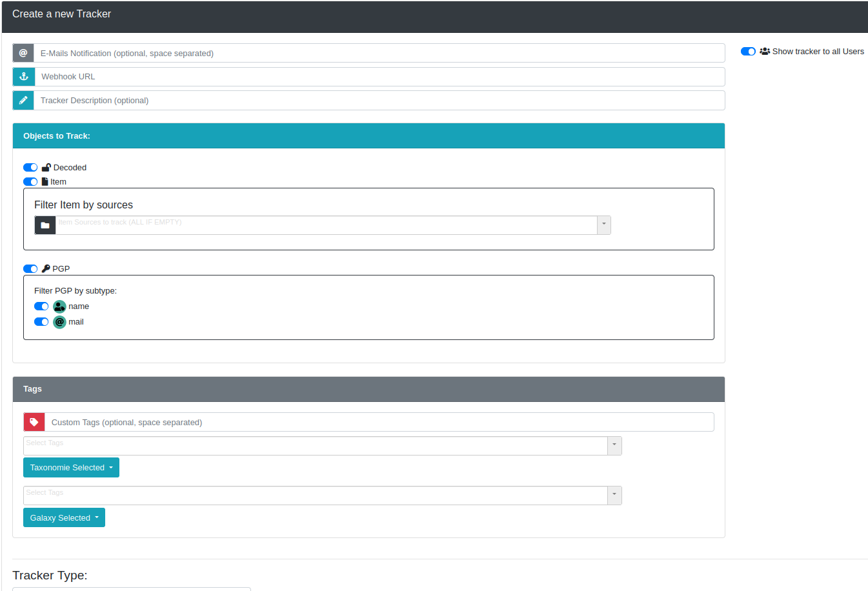Open the Item Sources dropdown arrow

click(603, 225)
